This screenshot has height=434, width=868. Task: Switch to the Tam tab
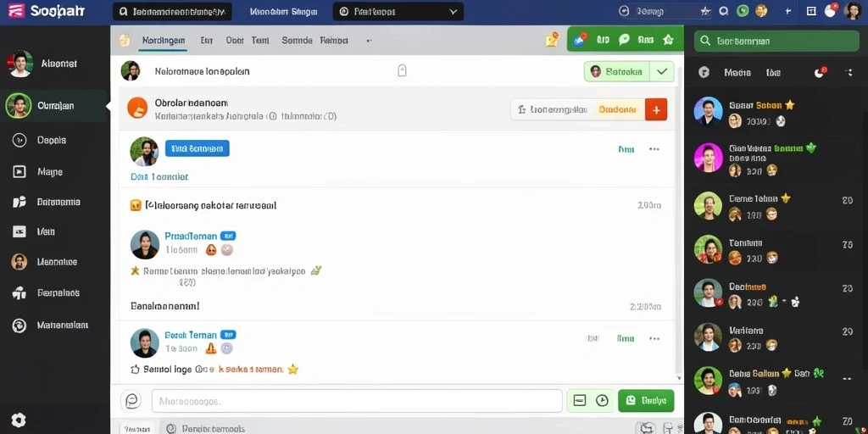point(260,40)
